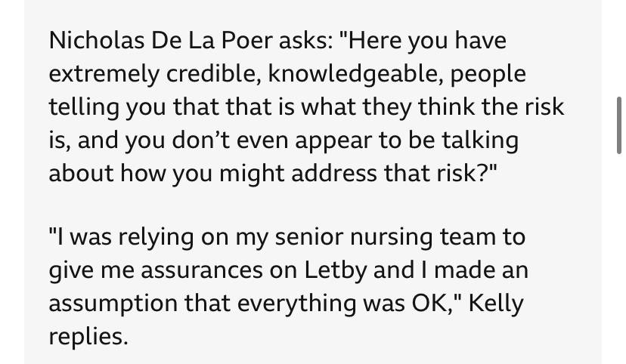Click the word "address" in the question
The height and width of the screenshot is (364, 626).
(x=334, y=174)
